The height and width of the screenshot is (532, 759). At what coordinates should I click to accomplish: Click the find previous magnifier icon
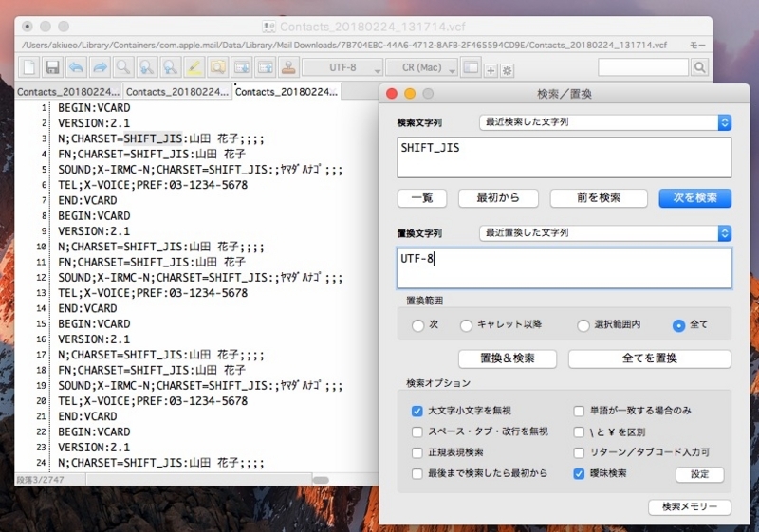point(171,67)
